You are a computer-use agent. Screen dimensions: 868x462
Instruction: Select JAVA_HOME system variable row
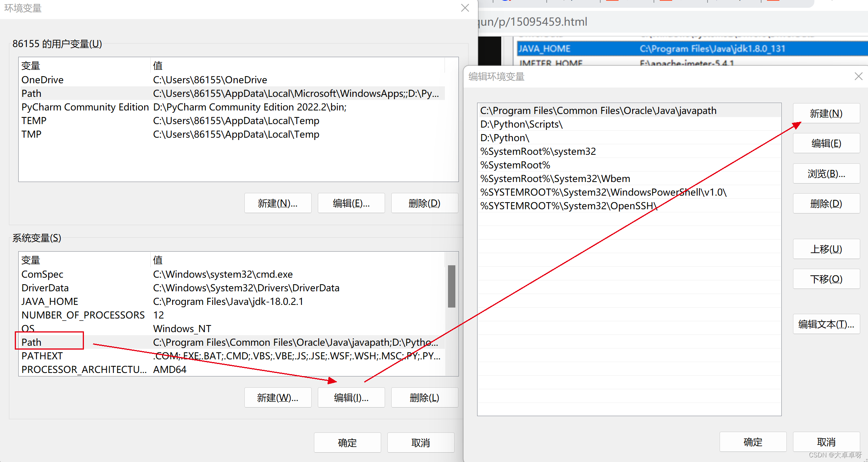click(x=50, y=301)
